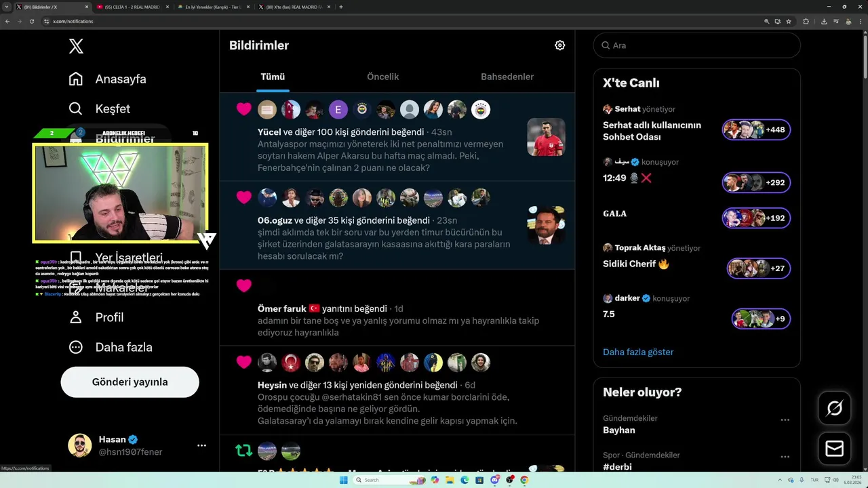The height and width of the screenshot is (488, 868).
Task: Open the volume control in system tray
Action: [x=835, y=480]
